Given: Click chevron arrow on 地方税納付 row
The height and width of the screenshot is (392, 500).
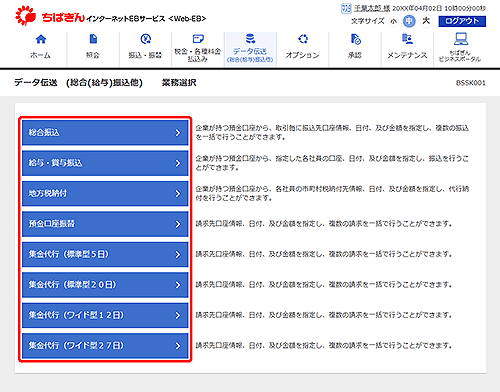Looking at the screenshot, I should coord(178,194).
